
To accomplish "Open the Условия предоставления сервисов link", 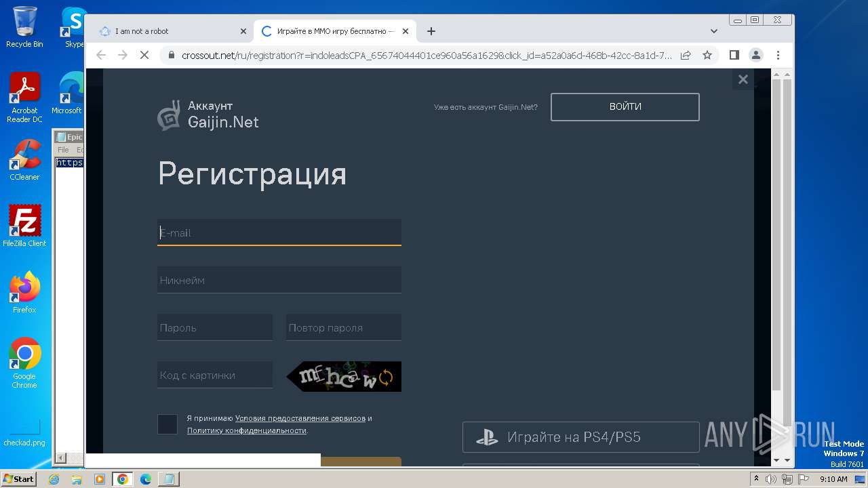I will pyautogui.click(x=300, y=418).
